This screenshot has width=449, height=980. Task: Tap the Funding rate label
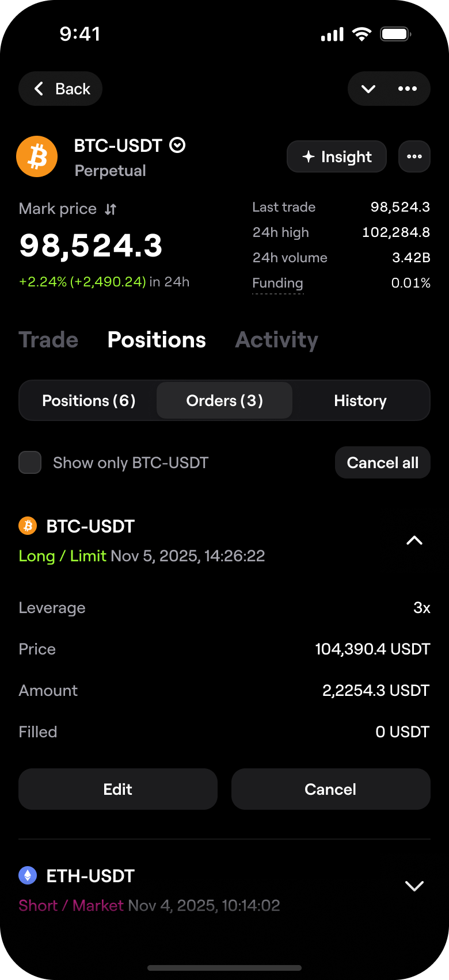tap(277, 283)
